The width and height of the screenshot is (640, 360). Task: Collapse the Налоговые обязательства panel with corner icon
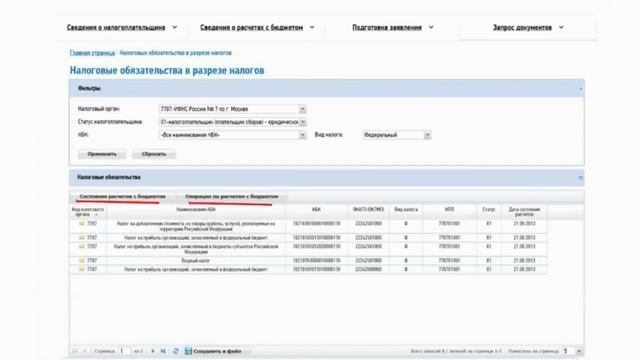click(x=580, y=178)
